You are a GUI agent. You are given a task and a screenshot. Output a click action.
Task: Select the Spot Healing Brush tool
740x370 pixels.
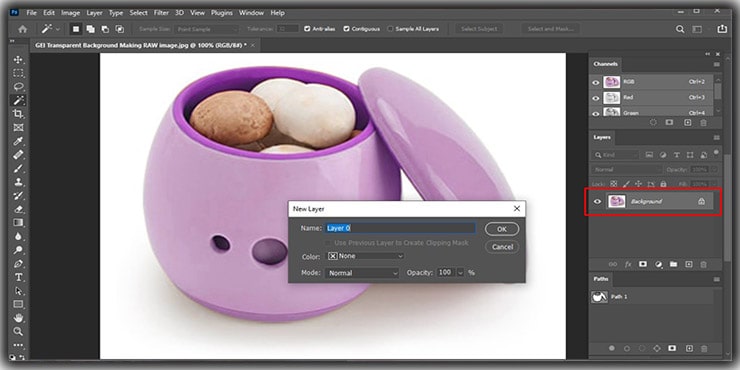(18, 155)
